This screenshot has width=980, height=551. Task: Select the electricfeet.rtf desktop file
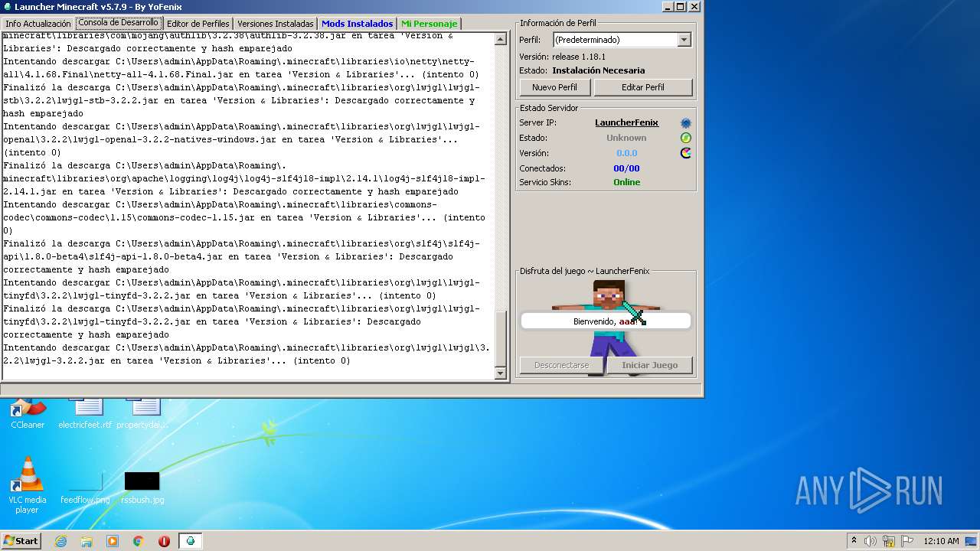tap(85, 414)
